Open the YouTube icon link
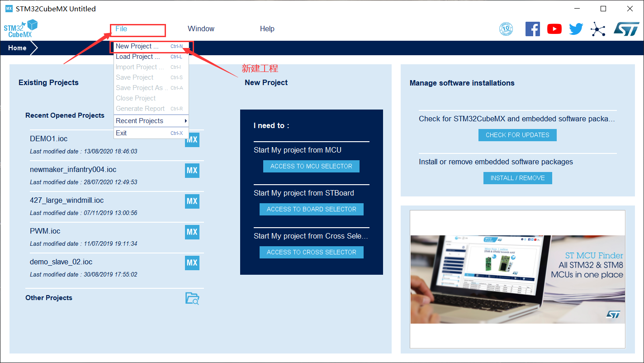The height and width of the screenshot is (363, 644). (x=554, y=29)
